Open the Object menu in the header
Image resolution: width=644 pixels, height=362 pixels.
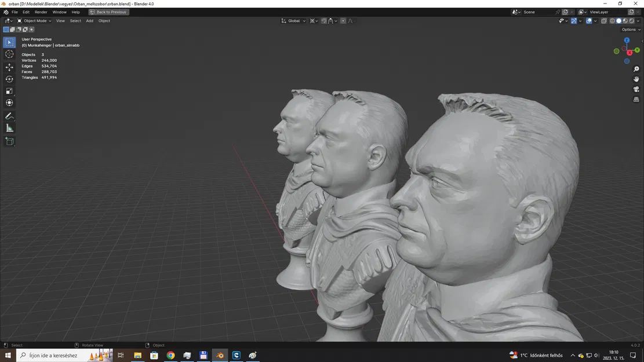tap(104, 21)
